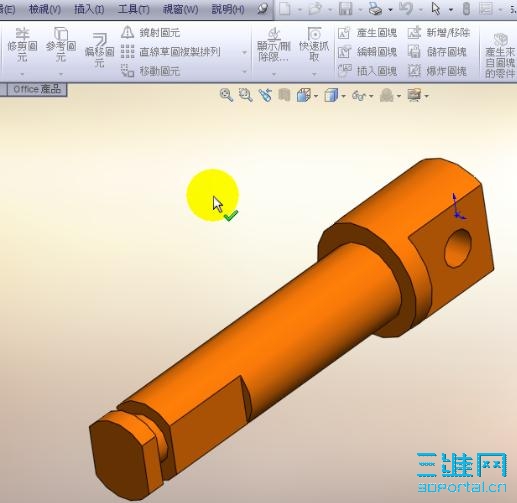The height and width of the screenshot is (503, 517).
Task: Expand the dropdown next to New icon
Action: [x=300, y=10]
